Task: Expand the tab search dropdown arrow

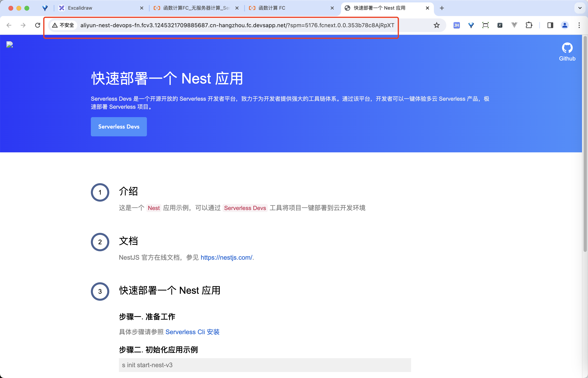Action: point(580,8)
